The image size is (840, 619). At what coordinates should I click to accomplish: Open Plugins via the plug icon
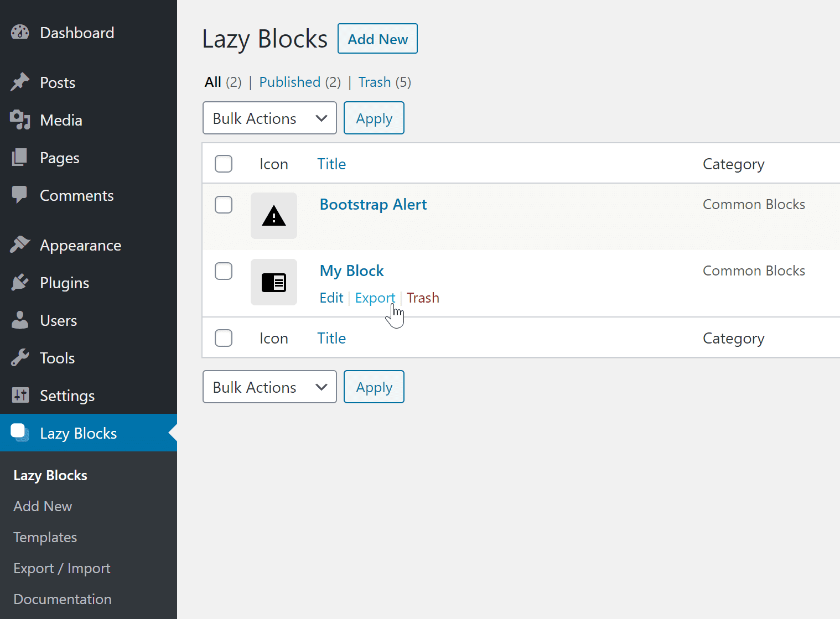coord(20,282)
